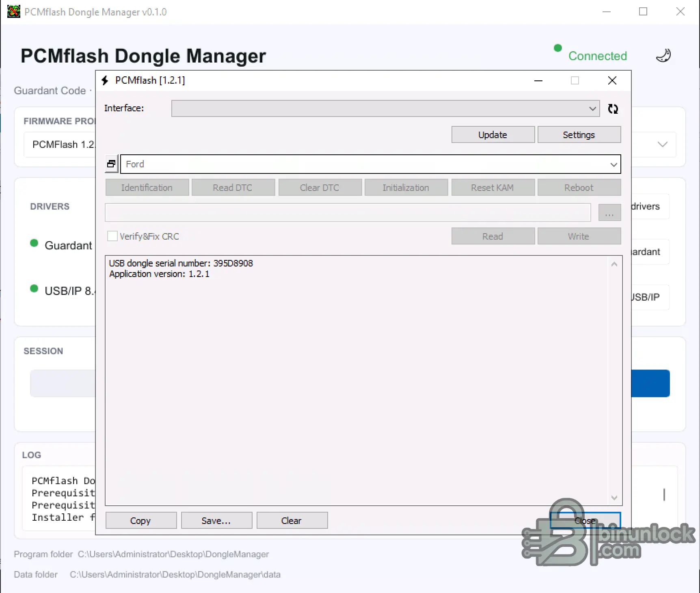Enable the Verify&Fix CRC checkbox
This screenshot has width=700, height=593.
[112, 236]
